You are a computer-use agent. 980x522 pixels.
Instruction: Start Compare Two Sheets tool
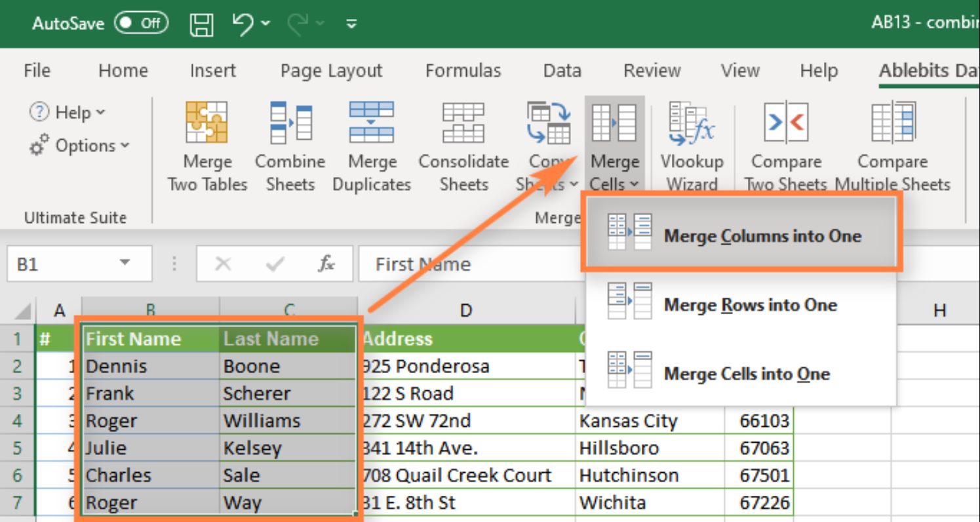(x=785, y=123)
